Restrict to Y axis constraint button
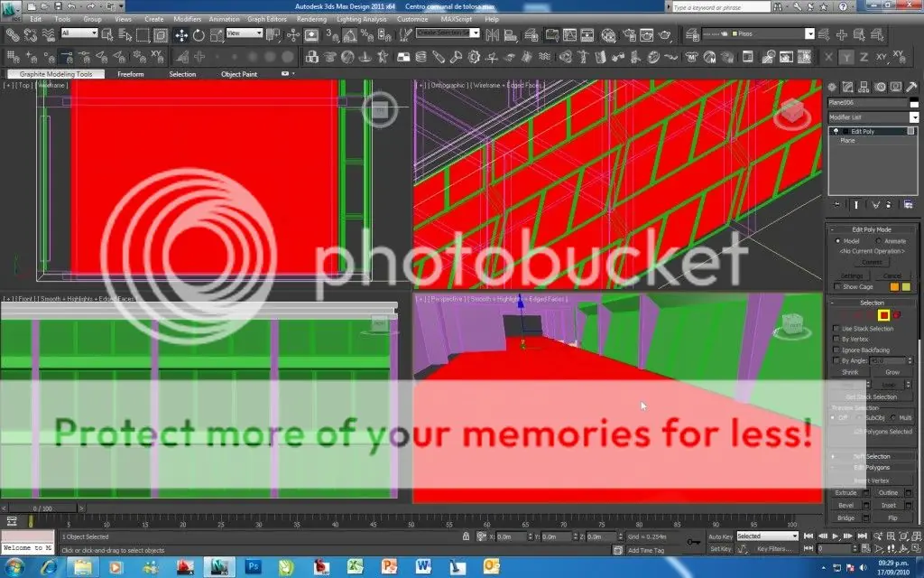 click(x=846, y=57)
